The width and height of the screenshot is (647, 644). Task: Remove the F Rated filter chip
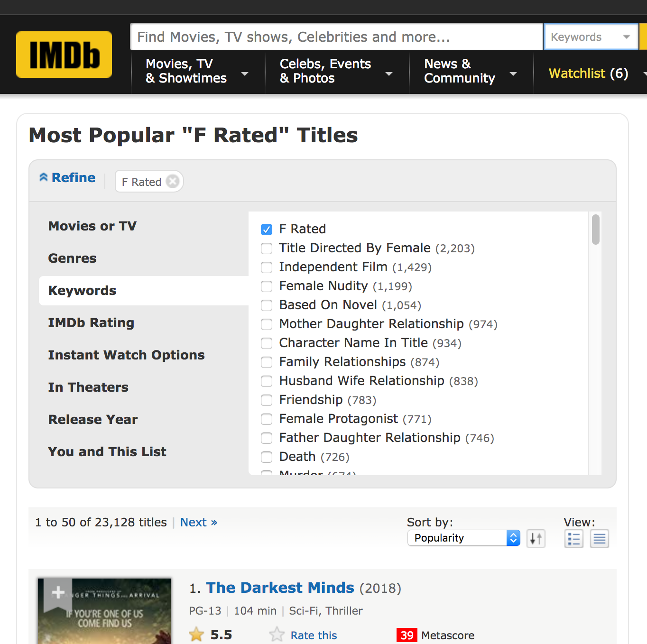click(173, 181)
